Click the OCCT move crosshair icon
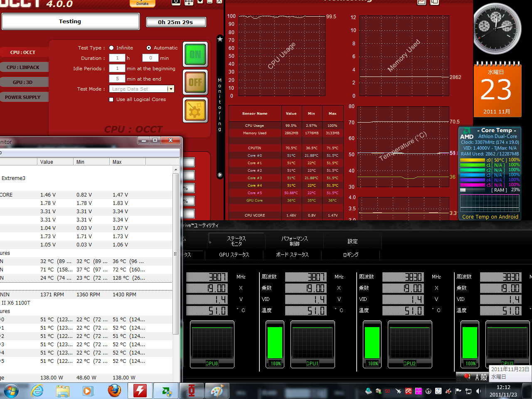This screenshot has width=532, height=399. pyautogui.click(x=189, y=2)
